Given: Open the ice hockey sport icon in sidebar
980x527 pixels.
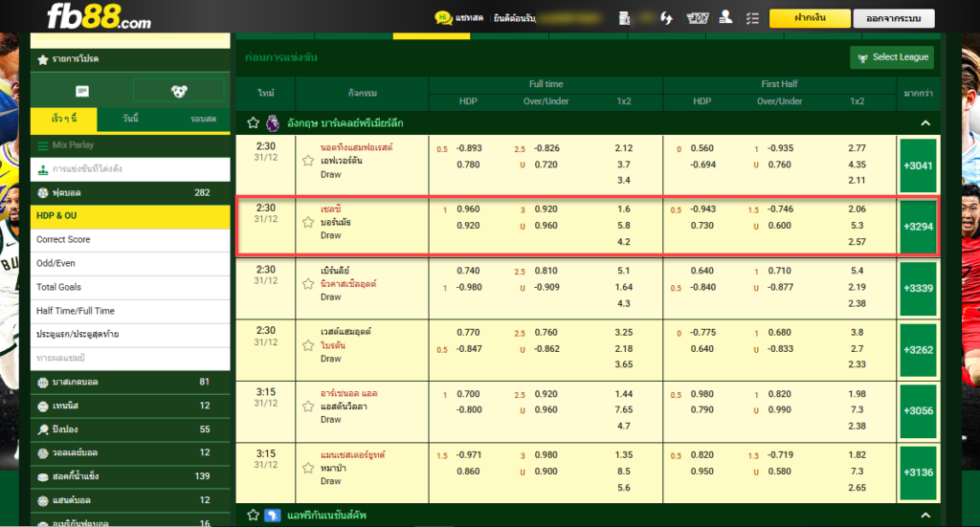Looking at the screenshot, I should 42,477.
